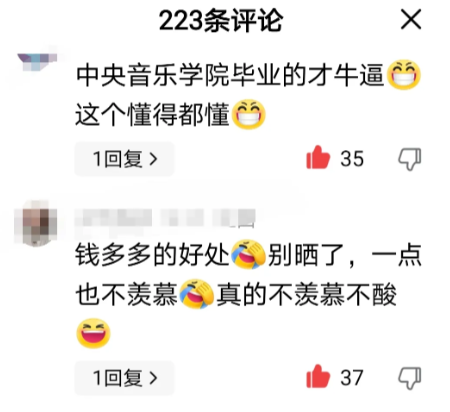Click comment text 真的不羡慕不酸

point(307,295)
